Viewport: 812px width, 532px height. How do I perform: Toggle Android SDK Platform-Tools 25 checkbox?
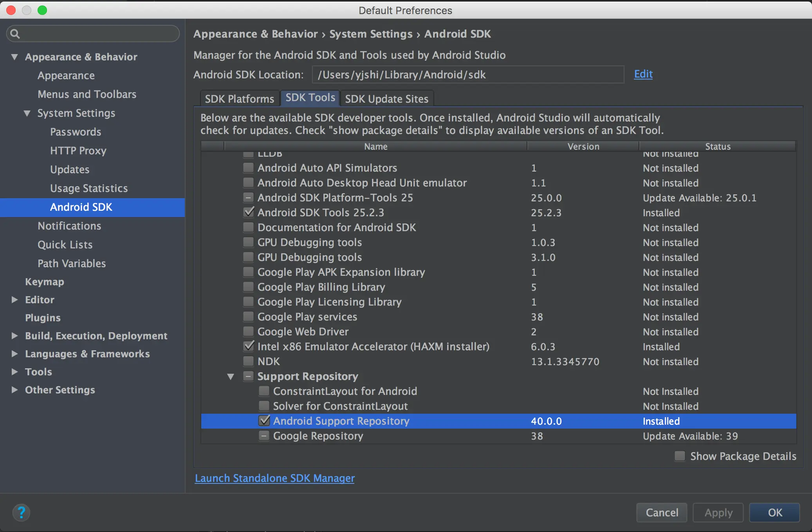pyautogui.click(x=248, y=197)
